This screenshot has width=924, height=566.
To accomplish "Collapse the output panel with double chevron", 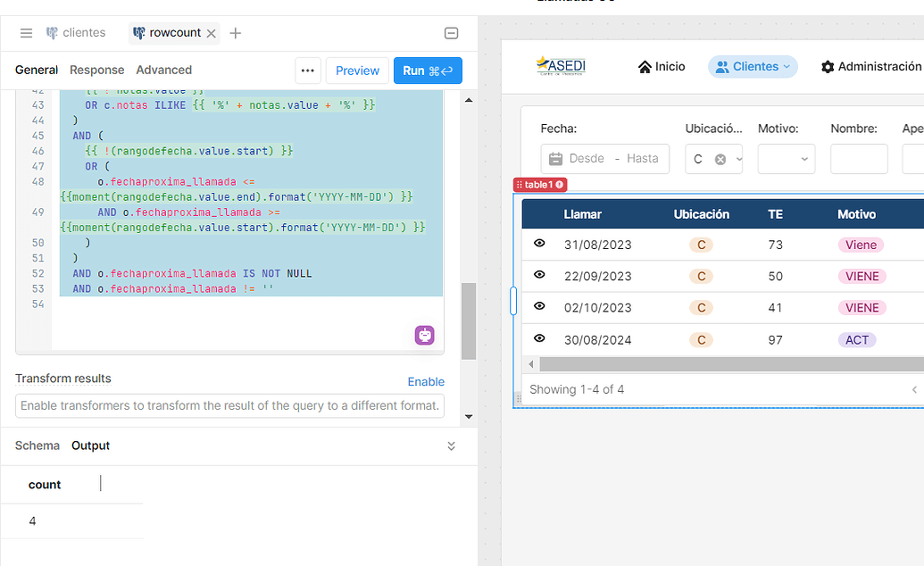I will click(452, 445).
